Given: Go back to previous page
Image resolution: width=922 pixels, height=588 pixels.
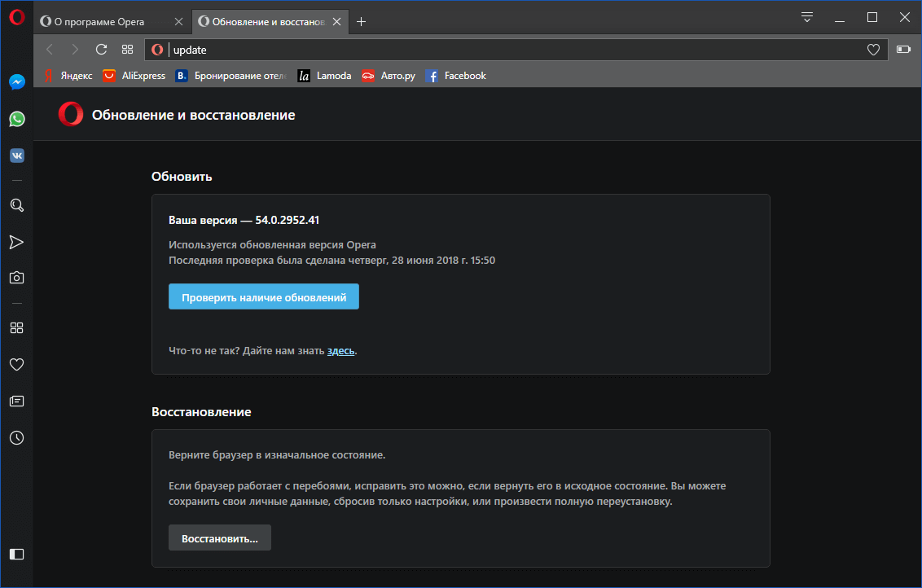Looking at the screenshot, I should click(50, 50).
